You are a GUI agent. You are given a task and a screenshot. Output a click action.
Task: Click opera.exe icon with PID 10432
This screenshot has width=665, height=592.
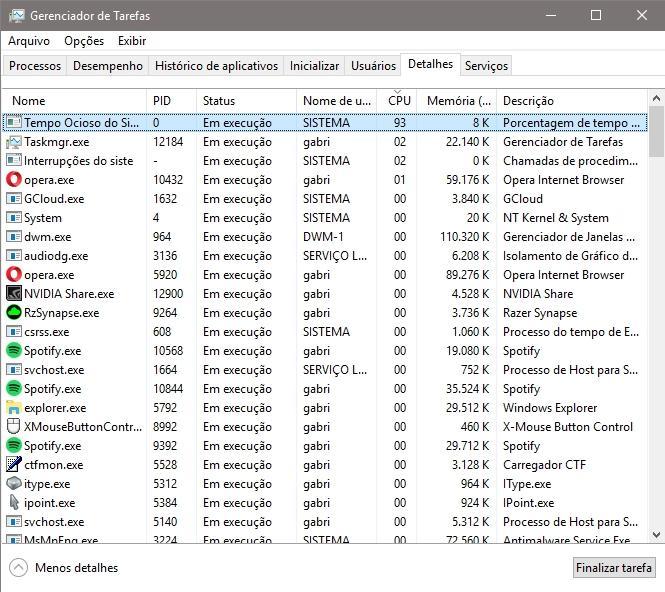tap(14, 180)
